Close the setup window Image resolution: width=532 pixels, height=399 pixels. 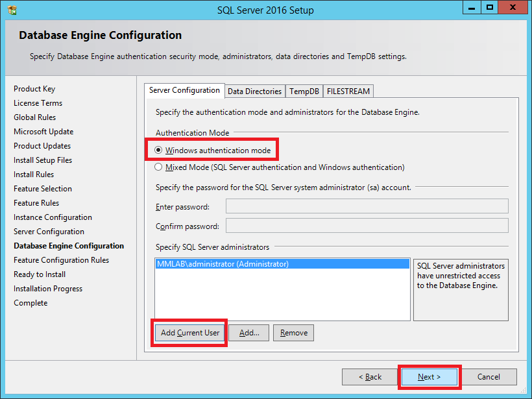(513, 7)
